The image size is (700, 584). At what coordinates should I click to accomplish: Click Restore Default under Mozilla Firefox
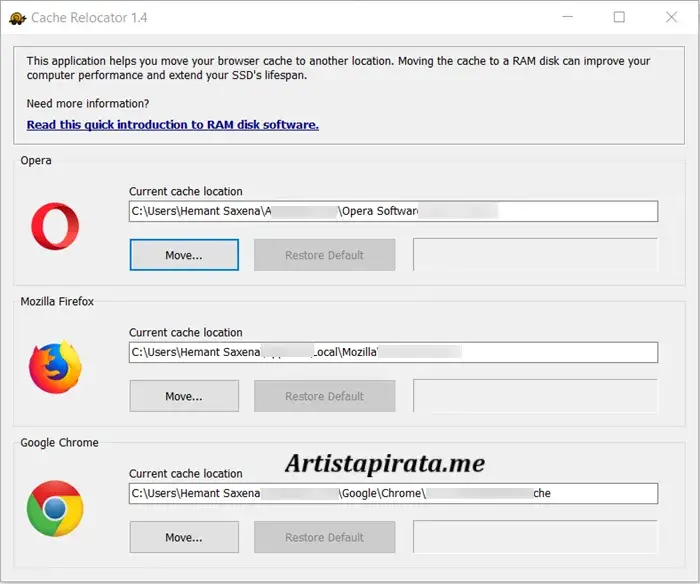(x=325, y=396)
